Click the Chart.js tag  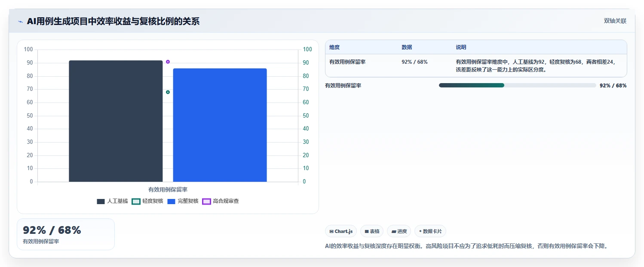coord(341,231)
